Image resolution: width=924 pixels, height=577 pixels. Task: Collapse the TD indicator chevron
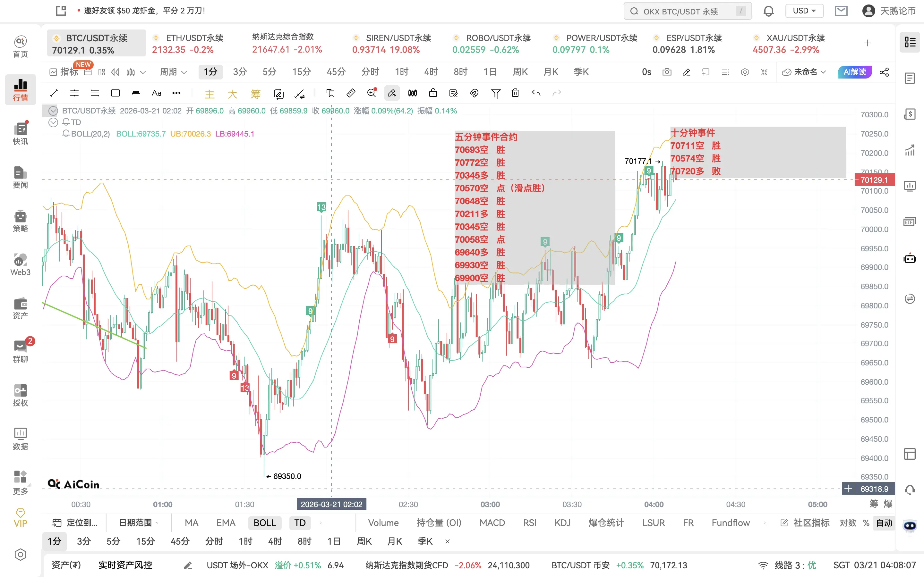(53, 122)
